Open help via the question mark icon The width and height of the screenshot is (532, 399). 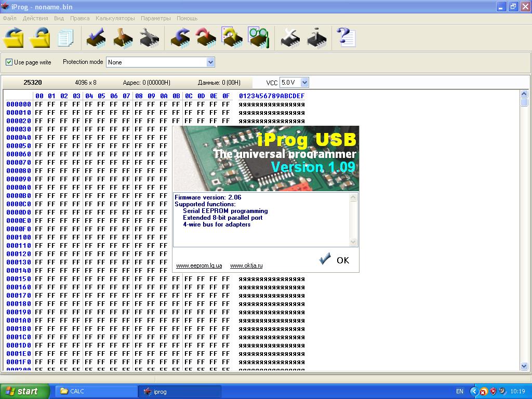coord(345,37)
